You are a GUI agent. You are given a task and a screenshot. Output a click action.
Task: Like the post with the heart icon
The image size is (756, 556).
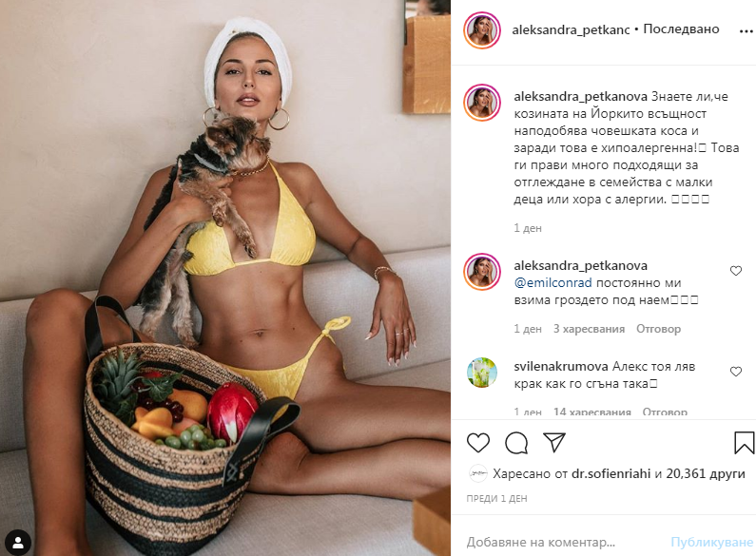pos(477,443)
